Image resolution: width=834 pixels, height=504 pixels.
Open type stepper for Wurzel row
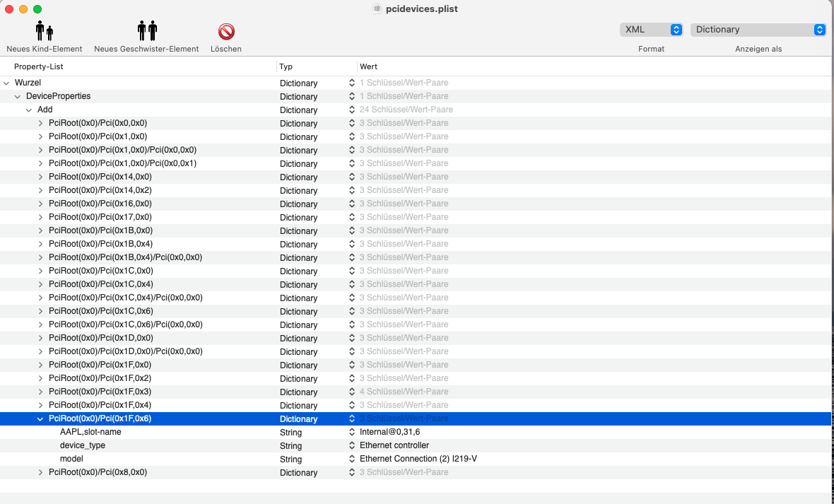click(351, 83)
